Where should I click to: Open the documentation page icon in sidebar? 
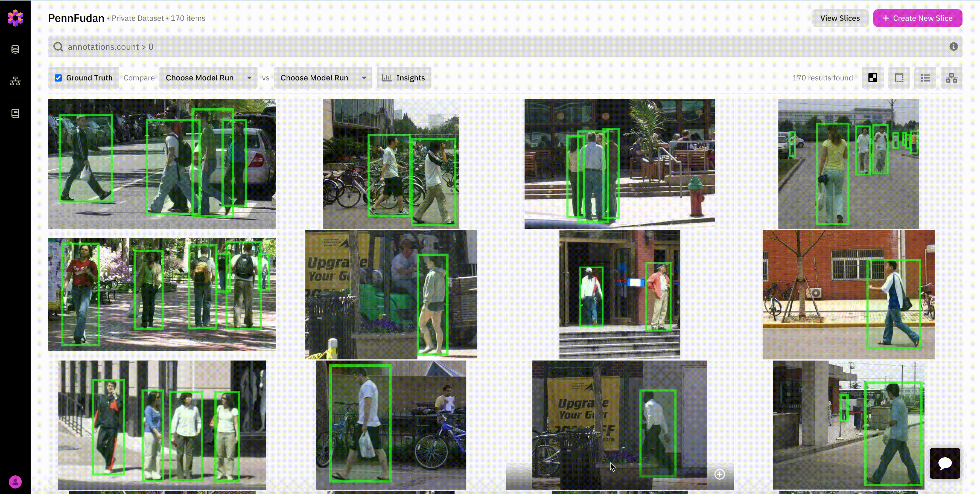(15, 113)
